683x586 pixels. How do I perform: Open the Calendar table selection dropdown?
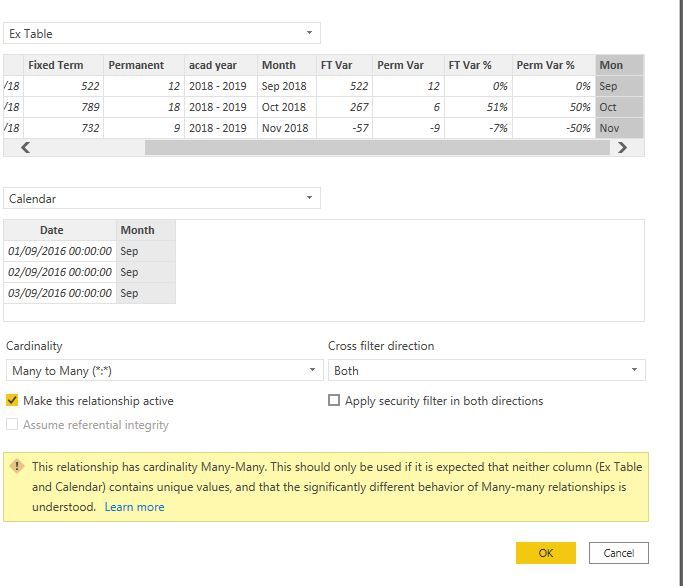pyautogui.click(x=162, y=198)
